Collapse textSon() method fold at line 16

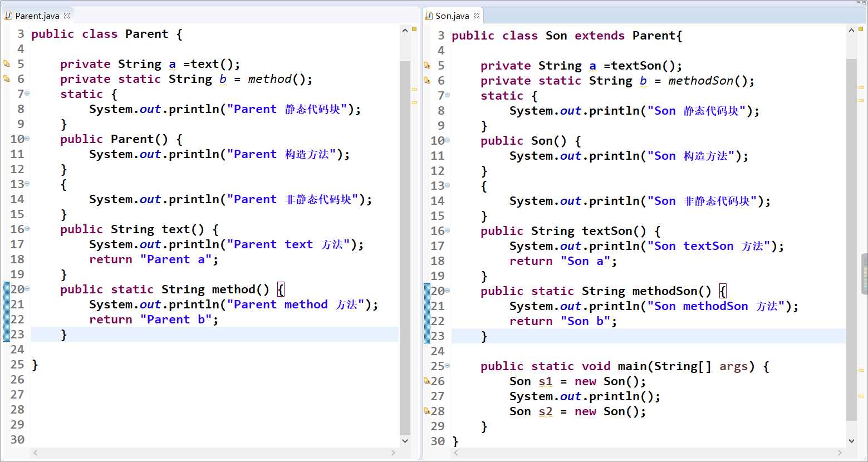pyautogui.click(x=447, y=230)
